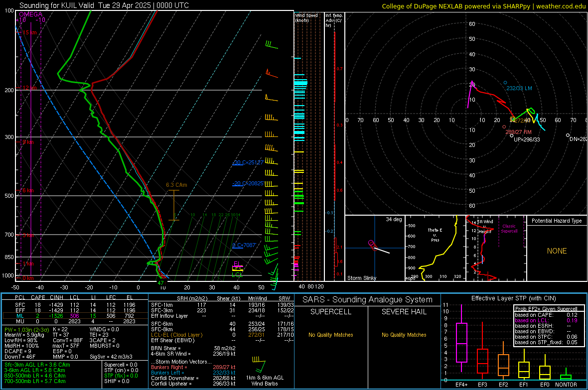The image size is (588, 390).
Task: Click the SFC-6km shear row
Action: pyautogui.click(x=222, y=324)
